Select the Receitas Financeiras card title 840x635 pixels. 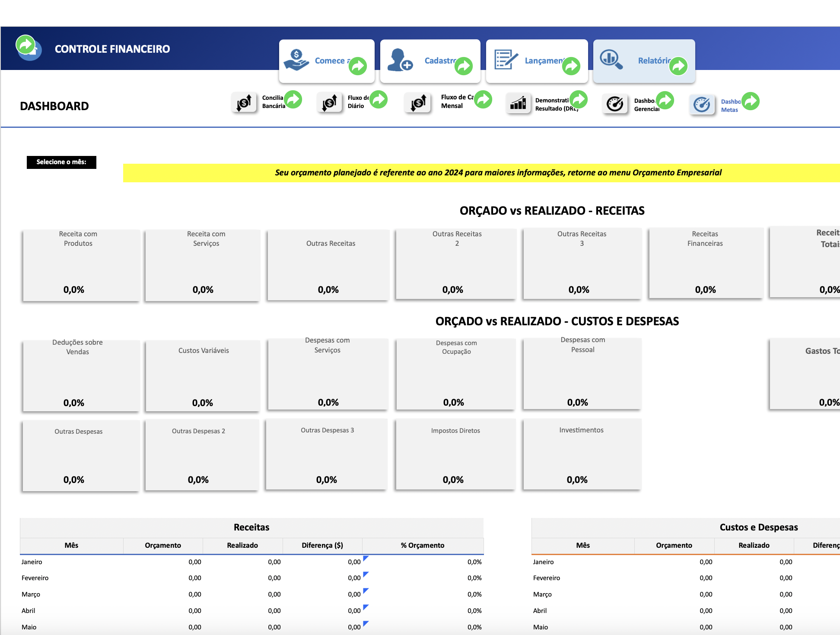pyautogui.click(x=705, y=238)
